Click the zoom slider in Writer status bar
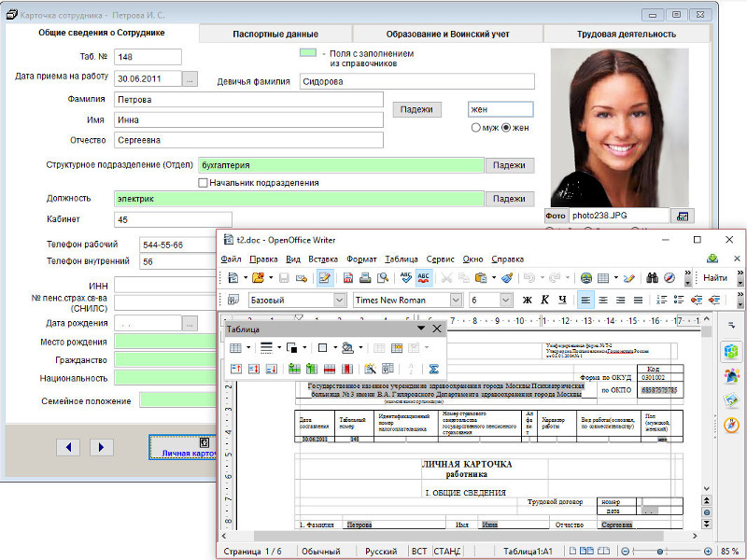Viewport: 747px width, 560px height. tap(659, 552)
